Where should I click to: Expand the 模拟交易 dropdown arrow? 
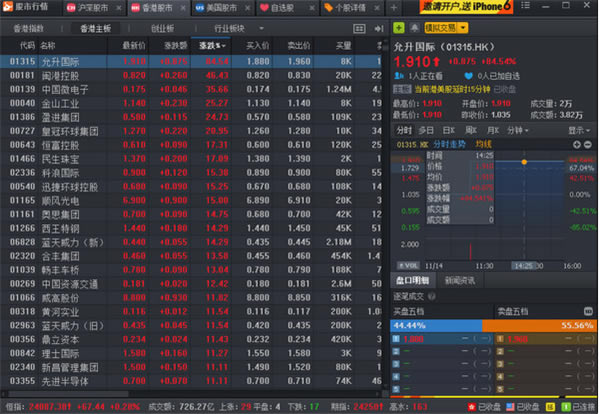point(463,28)
